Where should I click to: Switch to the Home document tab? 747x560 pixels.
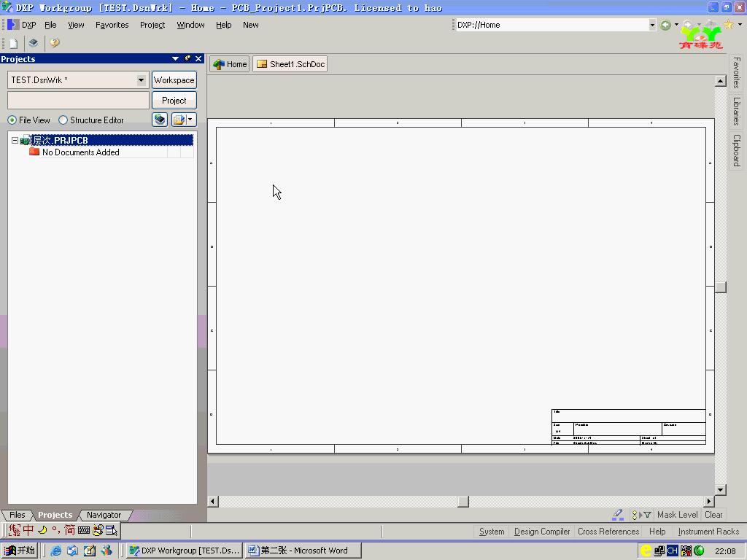(230, 64)
